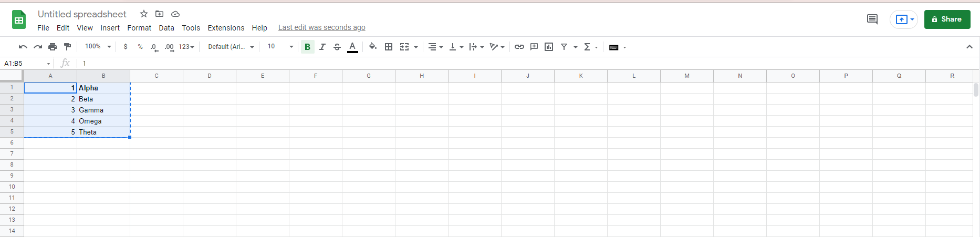Open the font family dropdown
This screenshot has width=980, height=237.
(x=231, y=47)
